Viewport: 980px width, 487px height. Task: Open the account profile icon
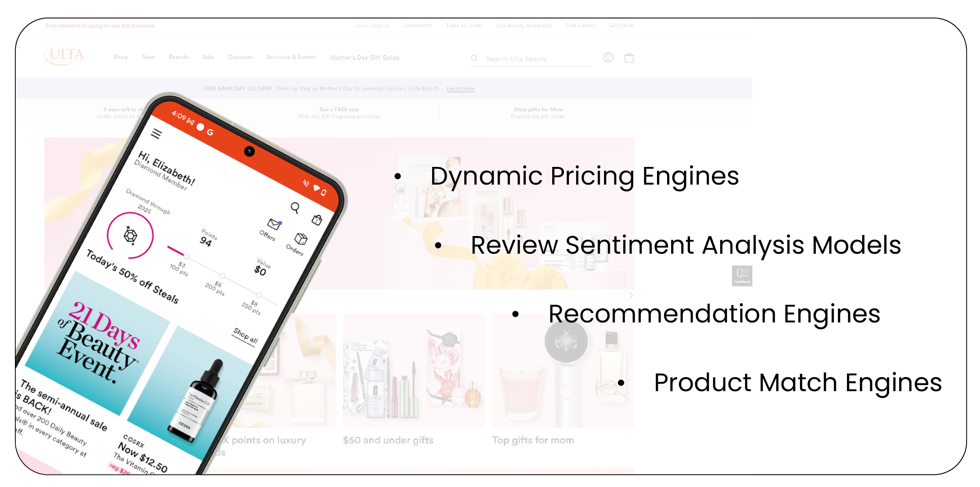pos(608,58)
